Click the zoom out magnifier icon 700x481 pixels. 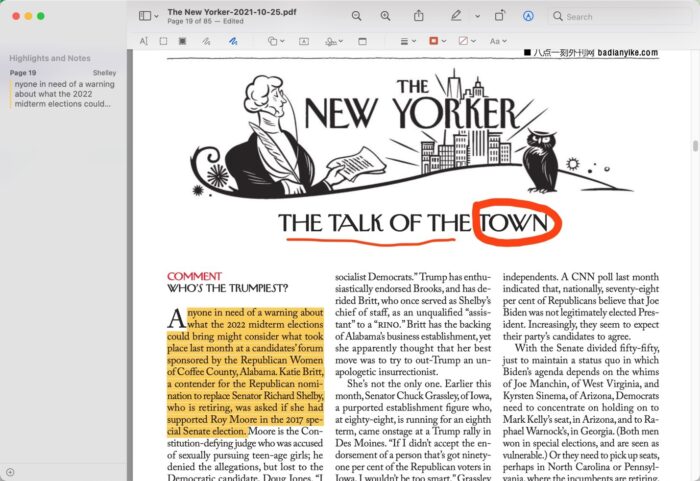click(357, 16)
